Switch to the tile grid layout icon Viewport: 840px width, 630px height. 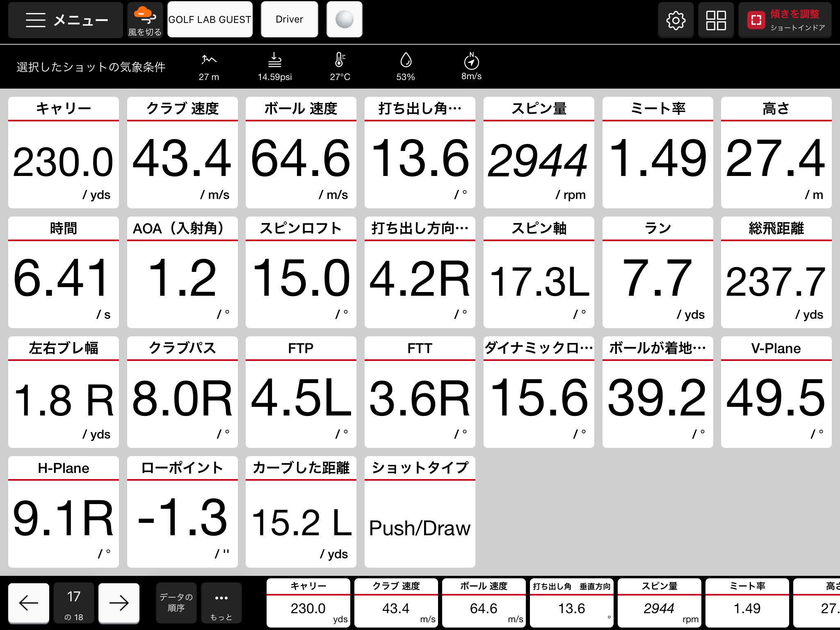[x=716, y=20]
